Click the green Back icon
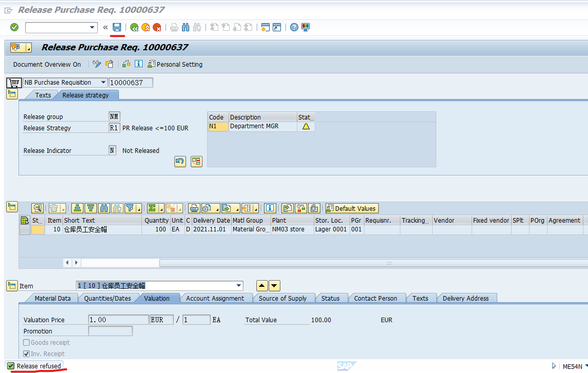The image size is (588, 373). 134,27
